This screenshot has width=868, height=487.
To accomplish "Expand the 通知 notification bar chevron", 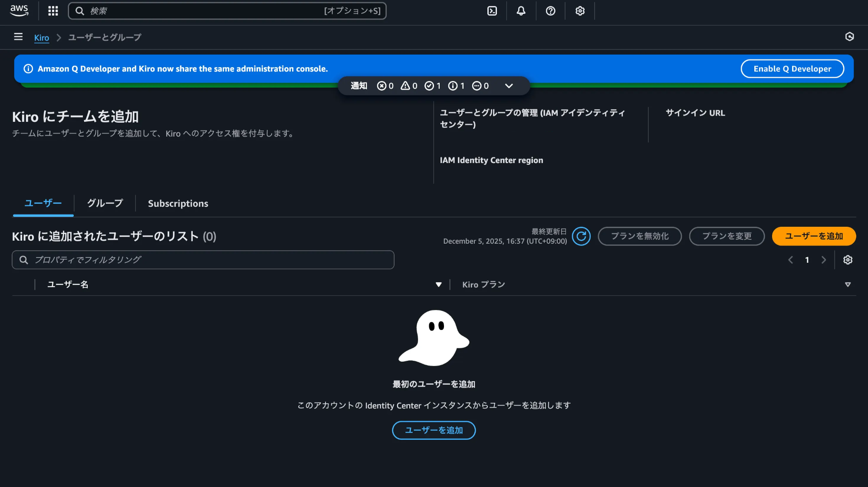I will click(509, 86).
